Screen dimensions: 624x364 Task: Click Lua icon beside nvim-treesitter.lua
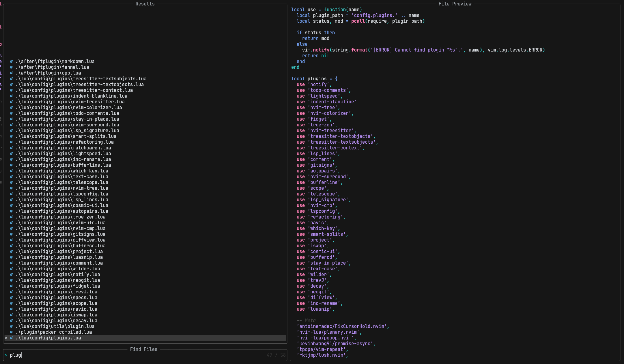(x=11, y=102)
